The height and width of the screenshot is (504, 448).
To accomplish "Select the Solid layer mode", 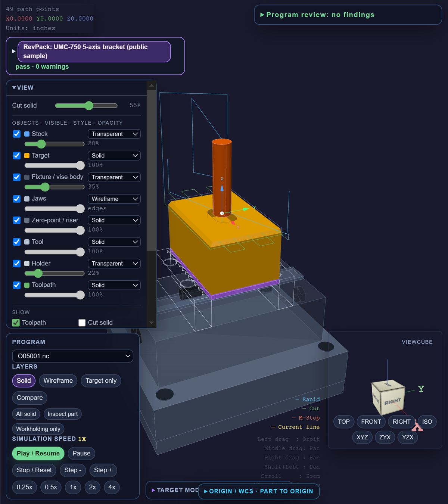I will click(x=24, y=381).
